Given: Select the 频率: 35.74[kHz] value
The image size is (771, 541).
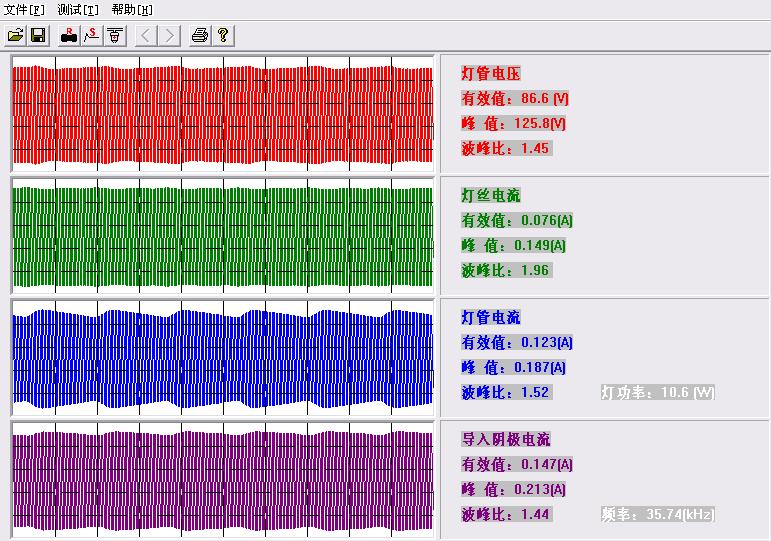Looking at the screenshot, I should click(658, 514).
